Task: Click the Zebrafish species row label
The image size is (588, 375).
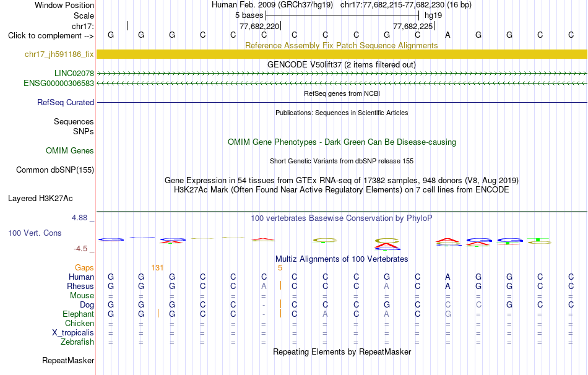Action: coord(77,342)
